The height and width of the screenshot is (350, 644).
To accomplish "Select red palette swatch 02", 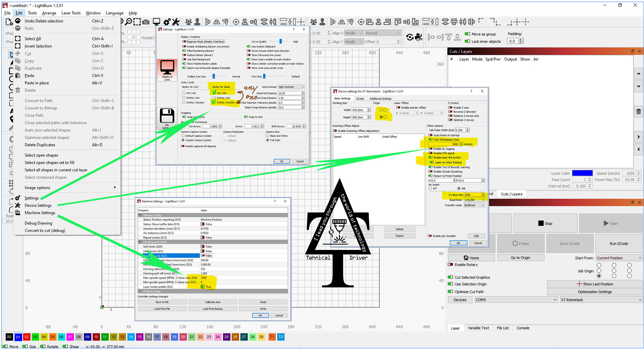I will 26,337.
